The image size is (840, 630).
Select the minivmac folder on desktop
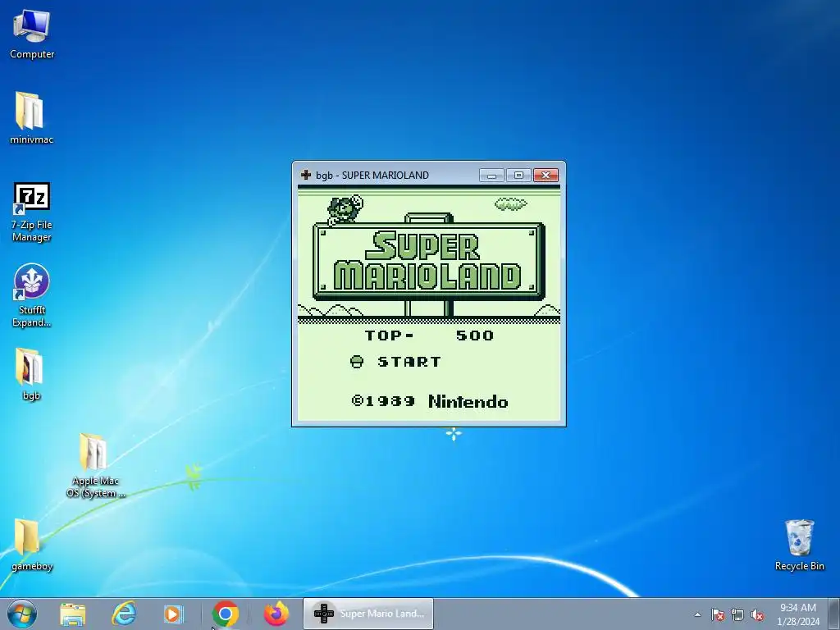[x=31, y=118]
